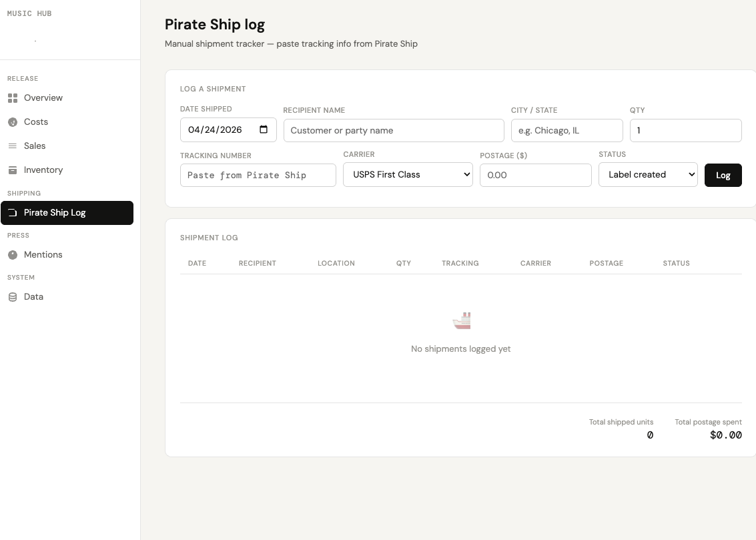This screenshot has width=756, height=540.
Task: Click the Postage ($) field showing 0.00
Action: point(535,175)
